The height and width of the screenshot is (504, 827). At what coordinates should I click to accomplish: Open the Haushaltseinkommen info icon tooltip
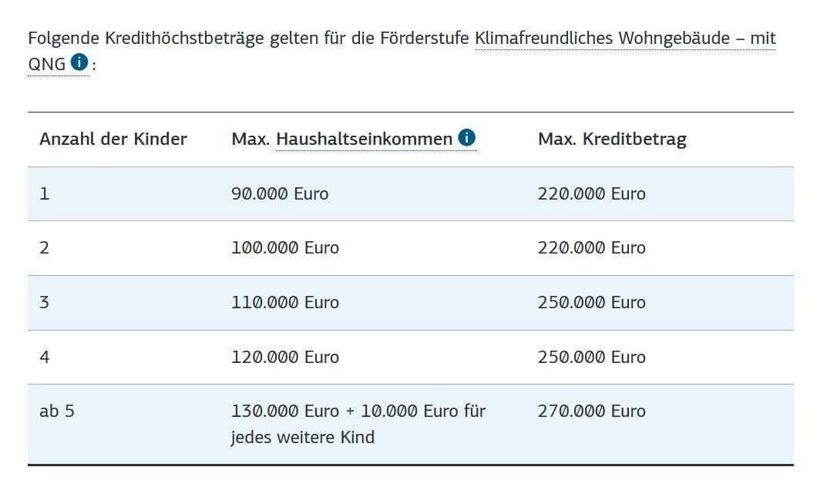tap(466, 138)
